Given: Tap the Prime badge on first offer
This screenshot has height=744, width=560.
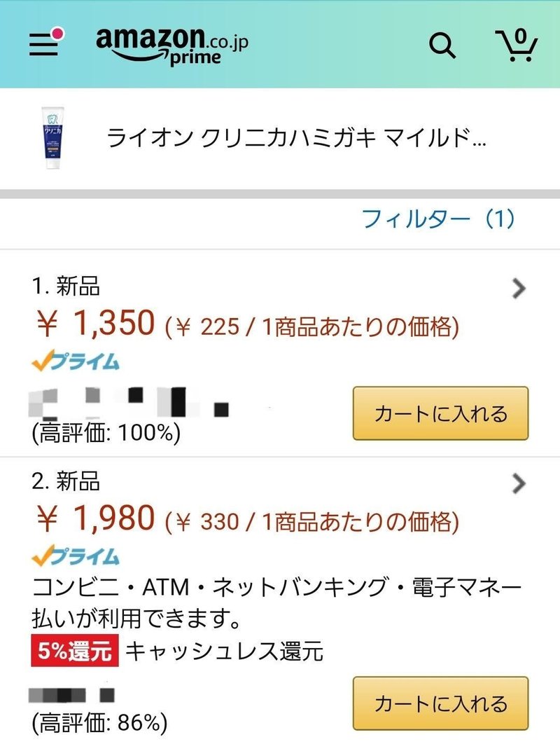Looking at the screenshot, I should [x=76, y=361].
